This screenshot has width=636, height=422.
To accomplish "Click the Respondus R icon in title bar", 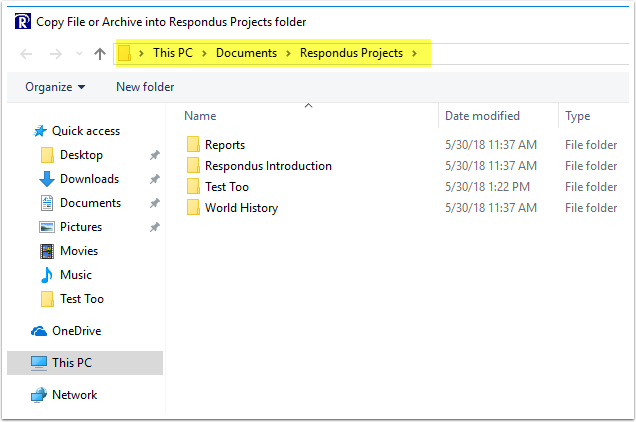I will tap(23, 22).
